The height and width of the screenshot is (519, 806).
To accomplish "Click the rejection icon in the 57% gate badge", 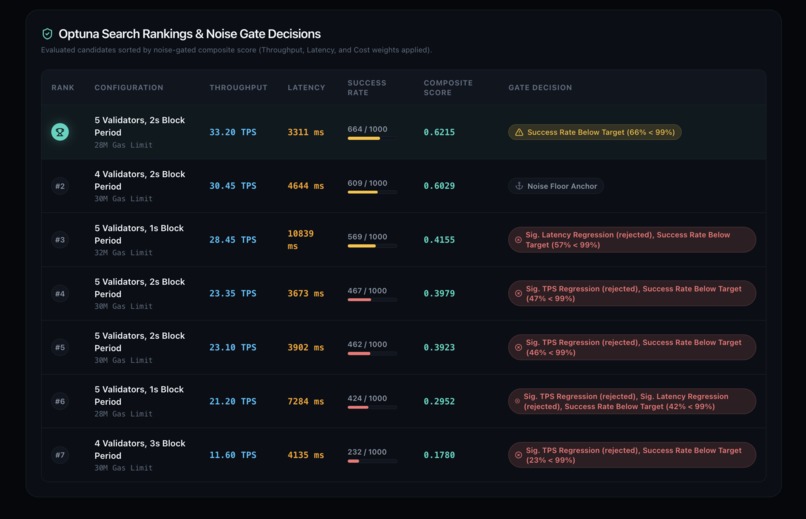I will (x=518, y=240).
